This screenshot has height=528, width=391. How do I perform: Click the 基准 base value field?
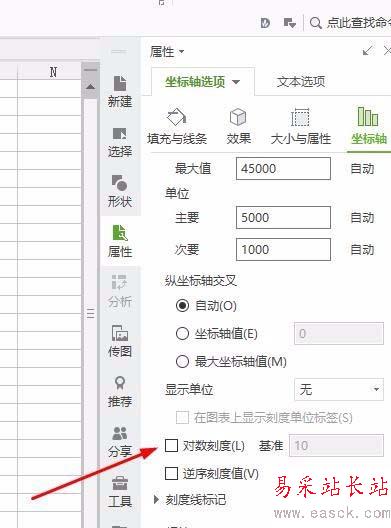(336, 446)
